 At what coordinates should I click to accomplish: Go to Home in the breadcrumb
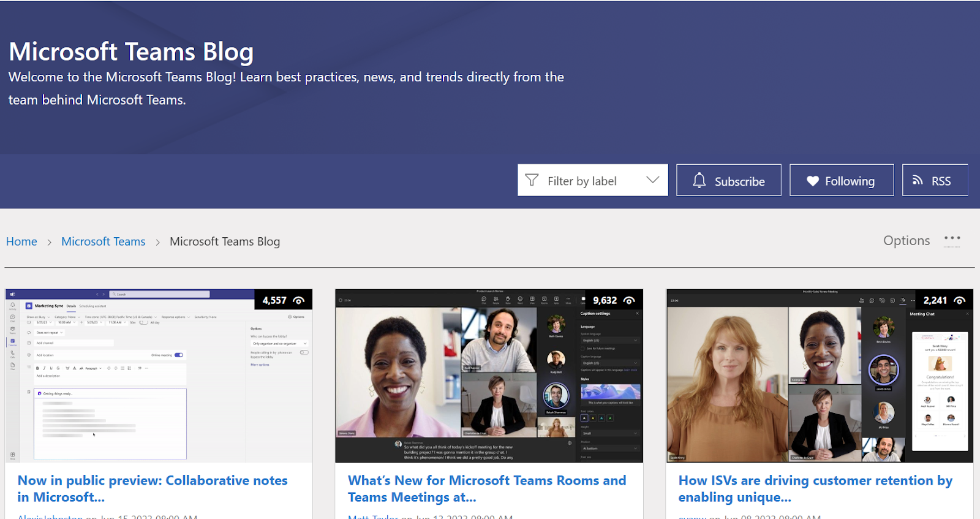[21, 241]
